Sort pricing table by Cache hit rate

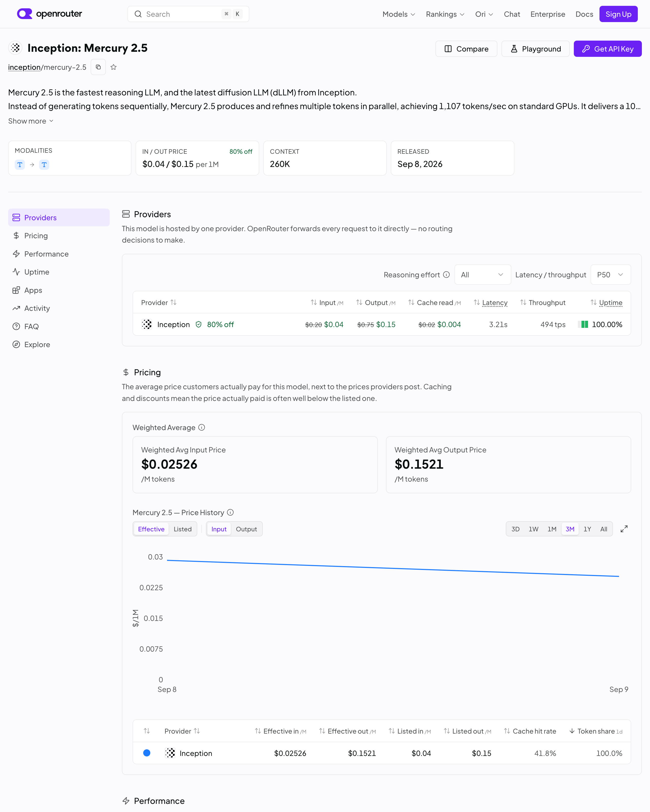pyautogui.click(x=530, y=731)
